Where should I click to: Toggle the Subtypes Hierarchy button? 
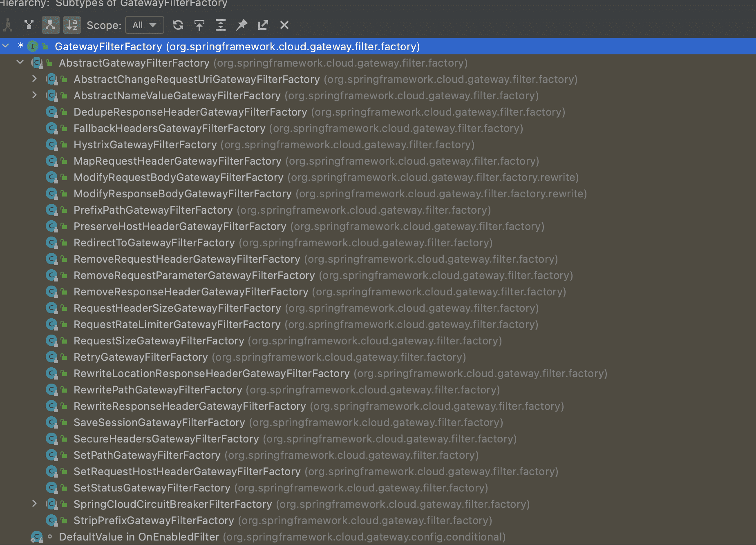pos(50,25)
